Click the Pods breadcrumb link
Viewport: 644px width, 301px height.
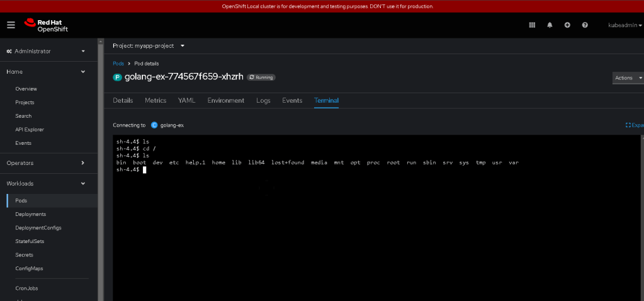pyautogui.click(x=118, y=64)
